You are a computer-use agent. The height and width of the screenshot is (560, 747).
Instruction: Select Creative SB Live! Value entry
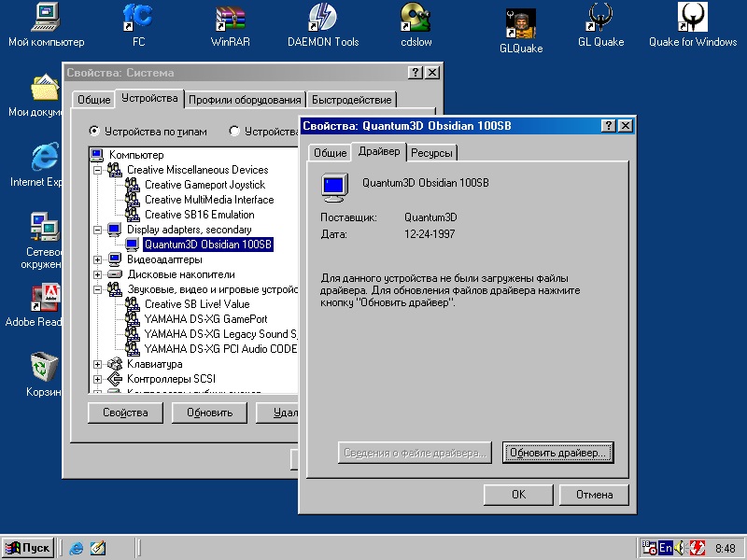[x=197, y=304]
